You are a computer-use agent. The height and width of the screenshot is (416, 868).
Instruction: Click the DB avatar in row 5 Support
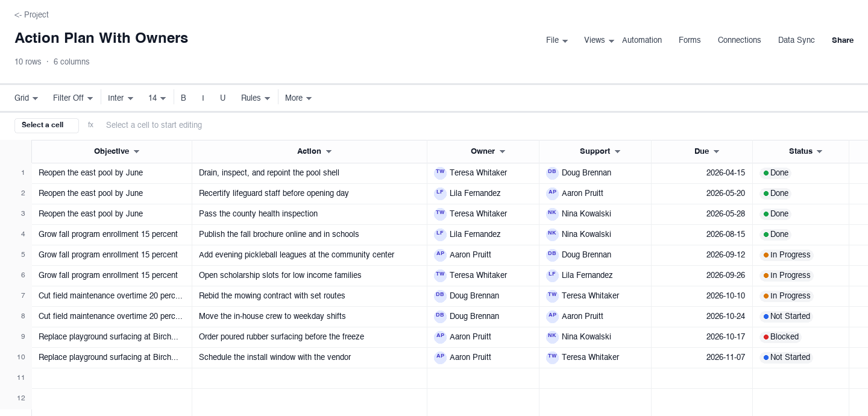coord(552,254)
